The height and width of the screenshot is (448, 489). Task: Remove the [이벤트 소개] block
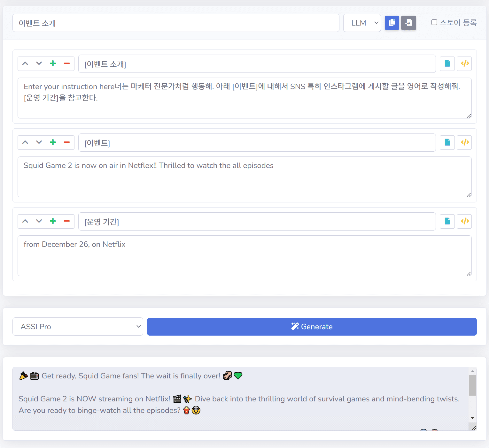tap(67, 64)
